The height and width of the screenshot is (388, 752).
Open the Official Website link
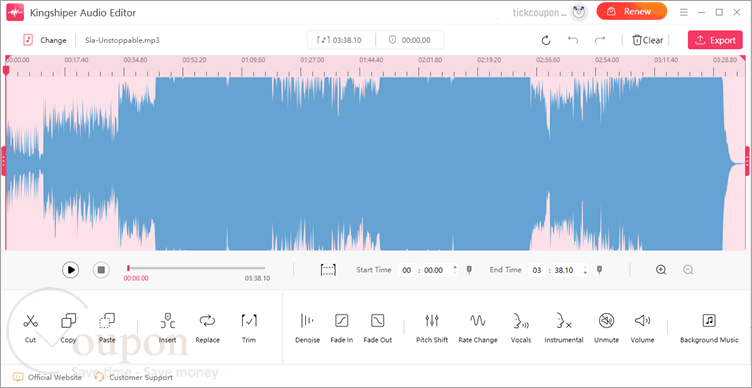coord(47,377)
